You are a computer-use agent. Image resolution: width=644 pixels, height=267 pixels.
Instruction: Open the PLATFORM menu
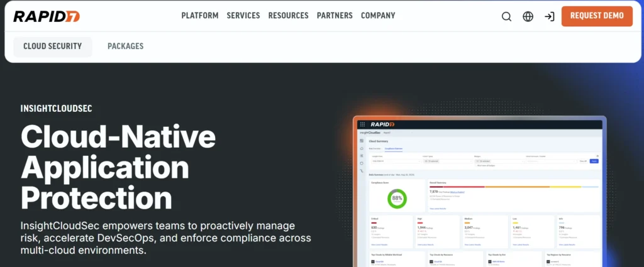tap(200, 16)
